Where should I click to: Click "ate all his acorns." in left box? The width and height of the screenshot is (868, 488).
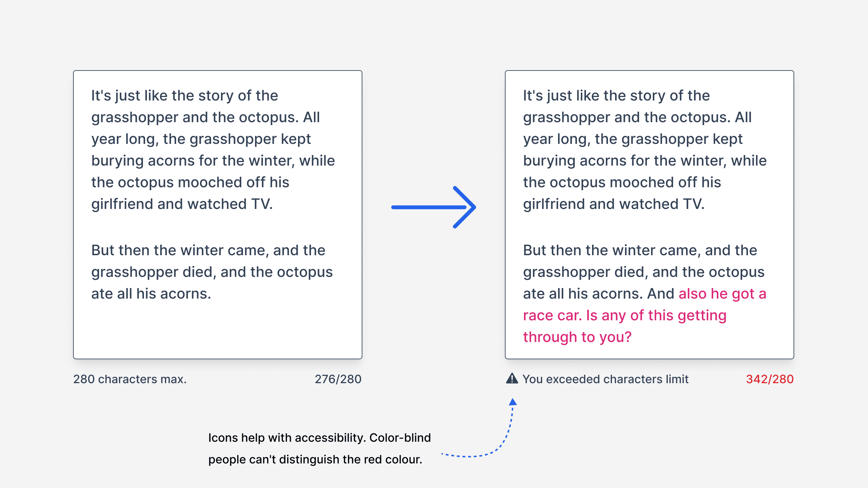pyautogui.click(x=151, y=294)
